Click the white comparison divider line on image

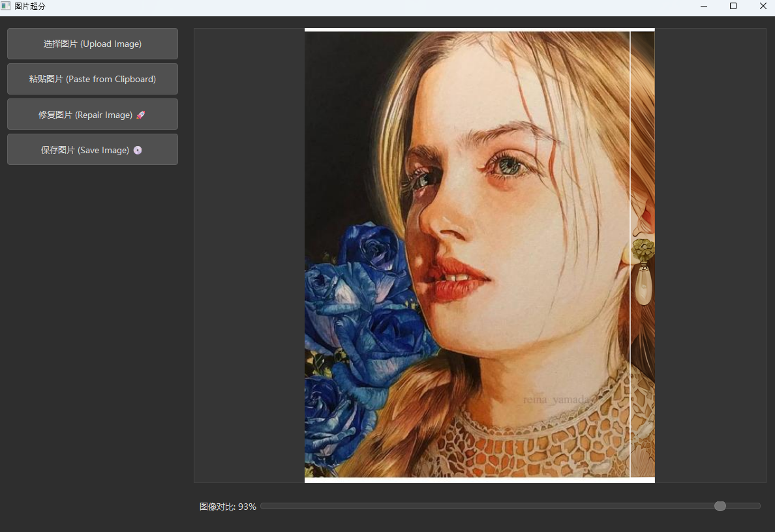(x=630, y=256)
